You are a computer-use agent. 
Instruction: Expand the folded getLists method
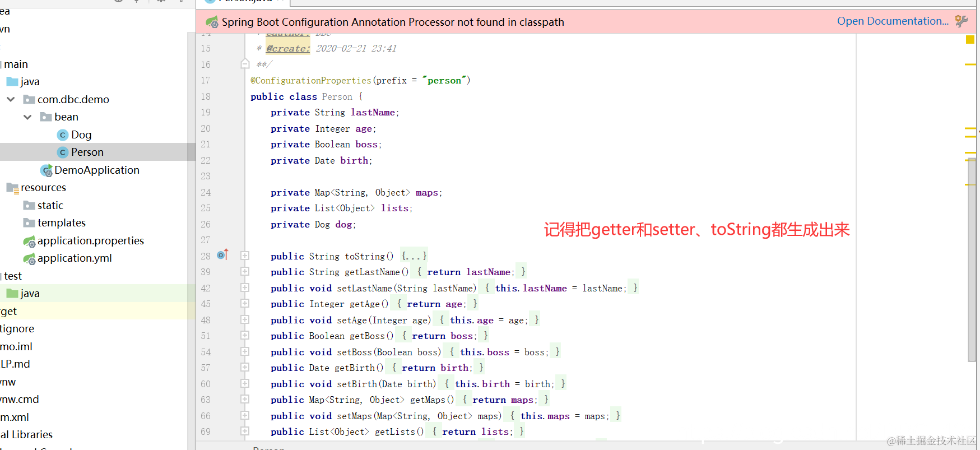point(245,431)
